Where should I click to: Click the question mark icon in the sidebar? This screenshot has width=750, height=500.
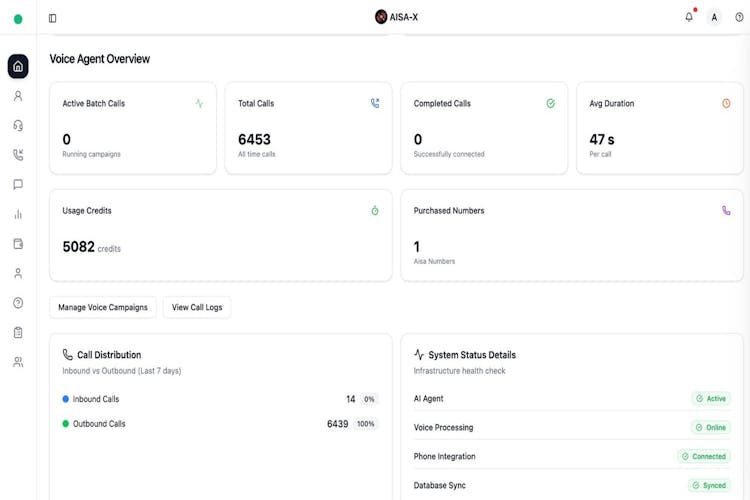tap(18, 303)
